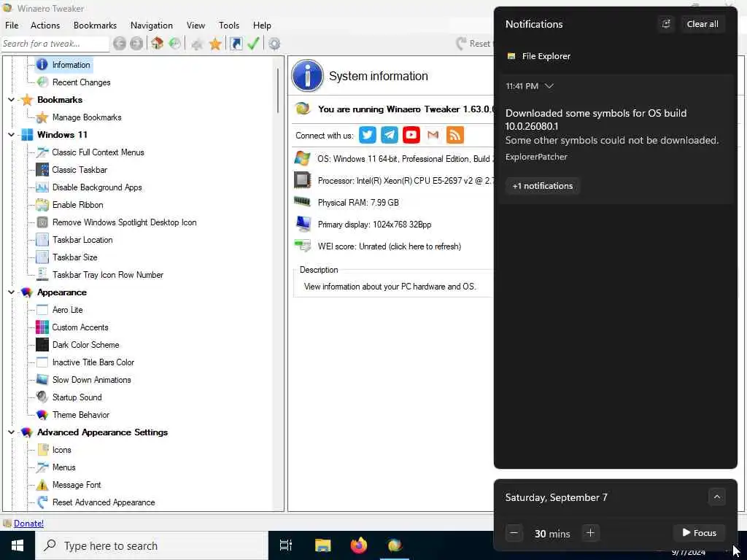The height and width of the screenshot is (560, 747).
Task: Collapse the Appearance tree group
Action: coord(11,292)
